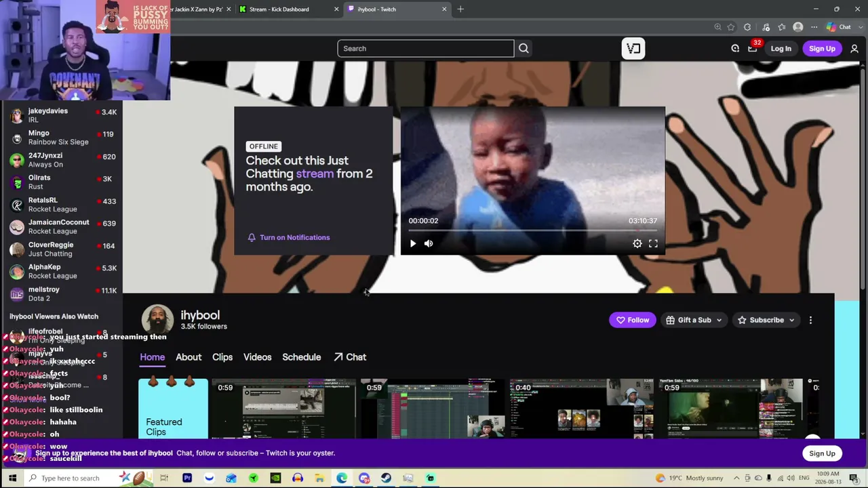Open browser extensions puzzle icon
Viewport: 868px width, 488px height.
(x=747, y=27)
